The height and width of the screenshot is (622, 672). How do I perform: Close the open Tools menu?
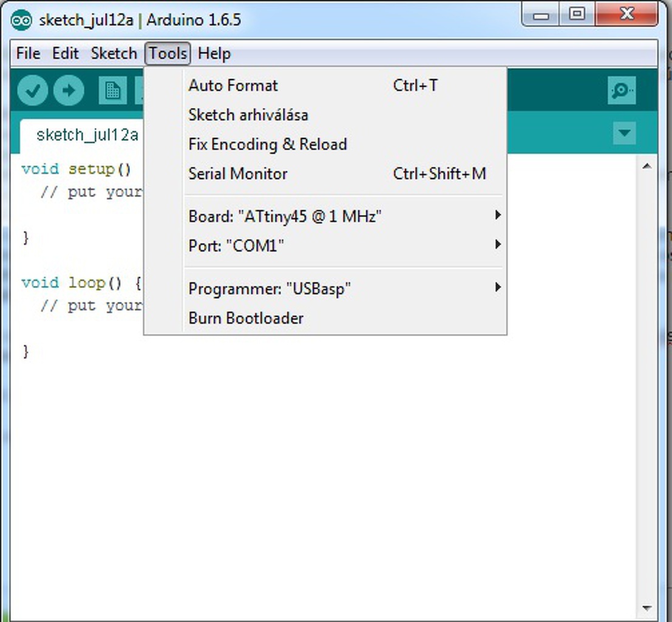point(168,53)
